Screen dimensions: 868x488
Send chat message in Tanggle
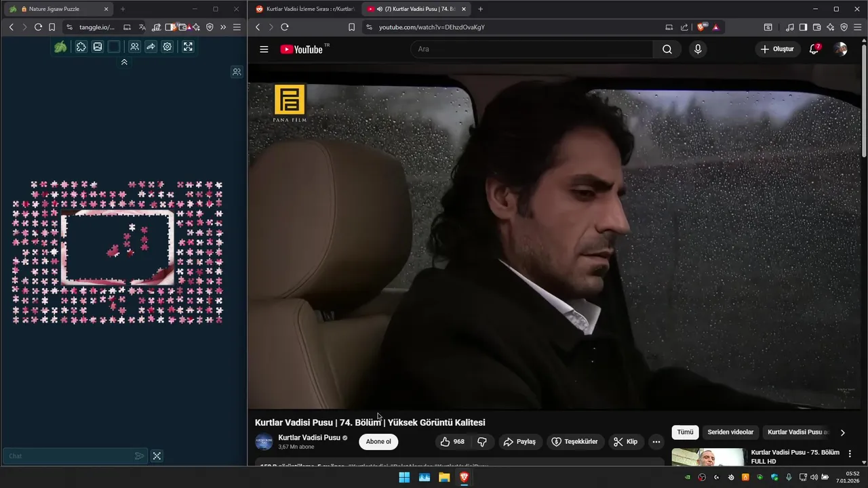[x=139, y=456]
